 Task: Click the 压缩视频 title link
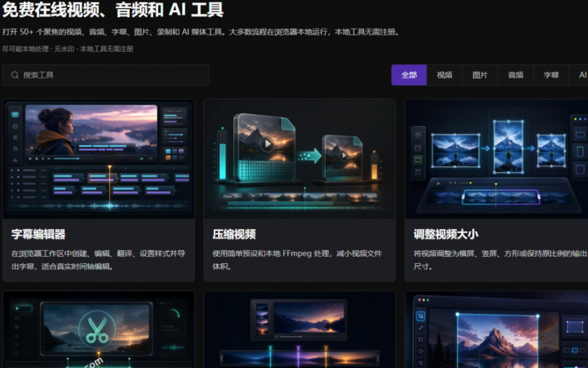pyautogui.click(x=234, y=234)
